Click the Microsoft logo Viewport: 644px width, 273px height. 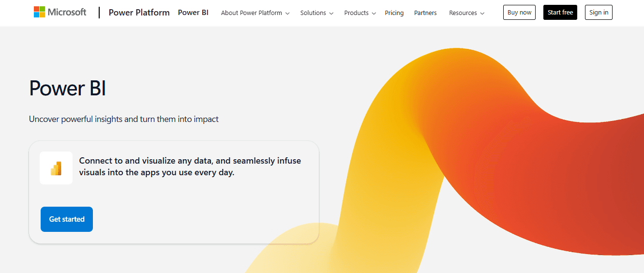pos(60,12)
